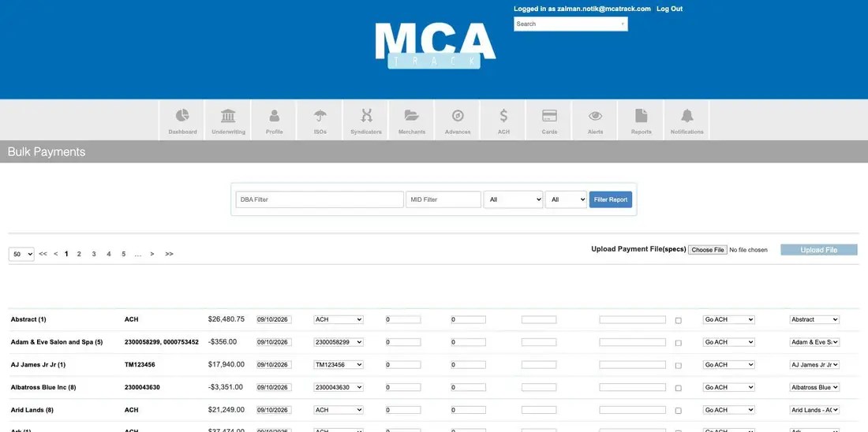Viewport: 868px width, 432px height.
Task: Click the Upload File button
Action: click(x=819, y=250)
